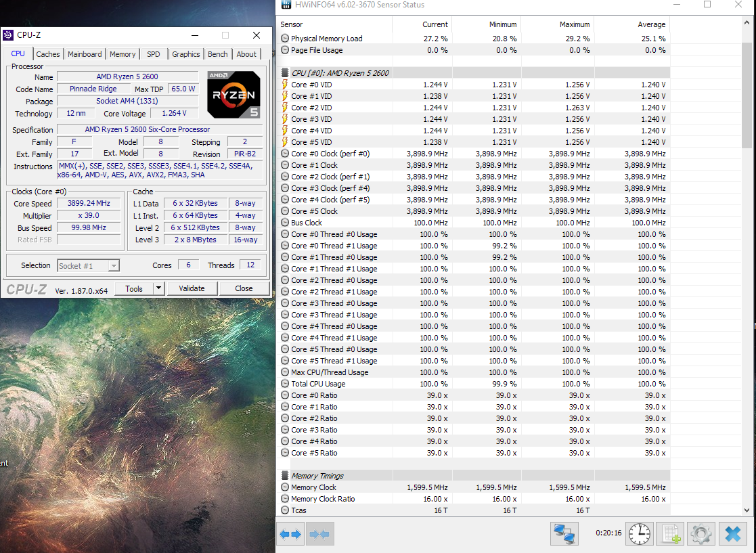
Task: Click the Core Speed 3899.24 MHz field
Action: click(89, 204)
